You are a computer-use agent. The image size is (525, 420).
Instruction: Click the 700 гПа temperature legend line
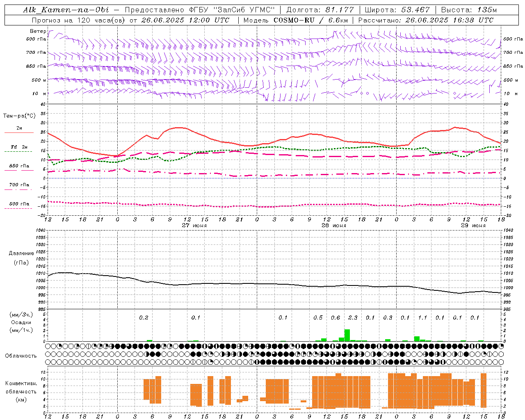pyautogui.click(x=19, y=189)
